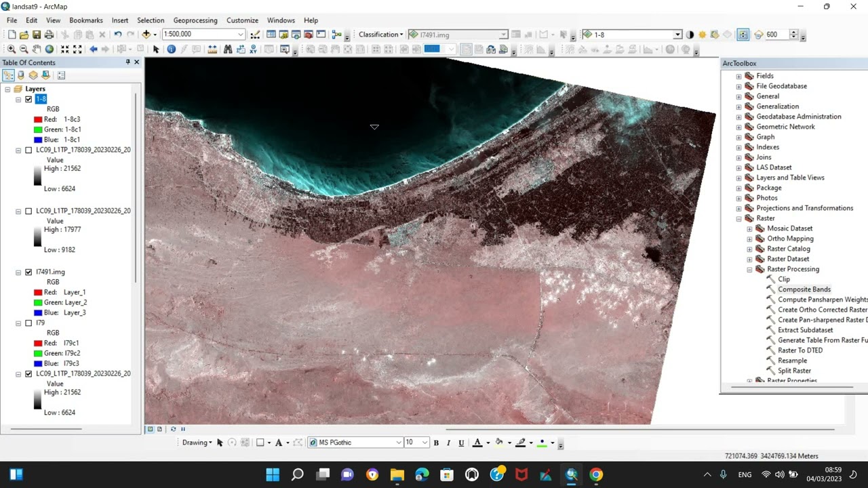Close the Table Of Contents panel
The image size is (868, 488).
pos(136,62)
